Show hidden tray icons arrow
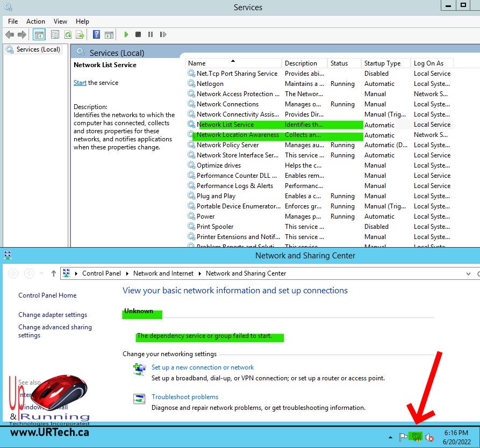Viewport: 480px width, 448px height. coord(390,437)
